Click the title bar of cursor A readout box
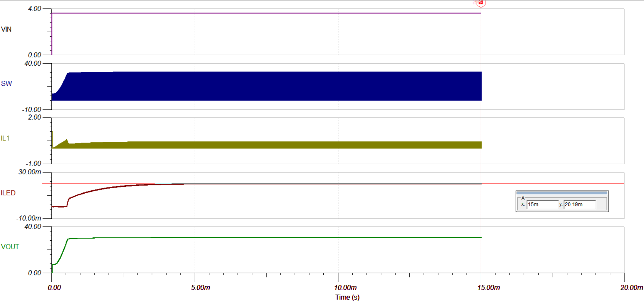 click(562, 193)
